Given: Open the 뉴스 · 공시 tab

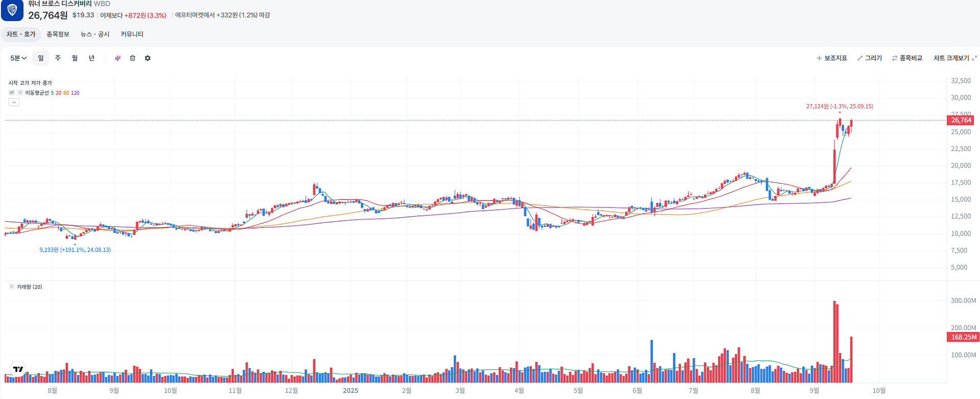Looking at the screenshot, I should (95, 34).
